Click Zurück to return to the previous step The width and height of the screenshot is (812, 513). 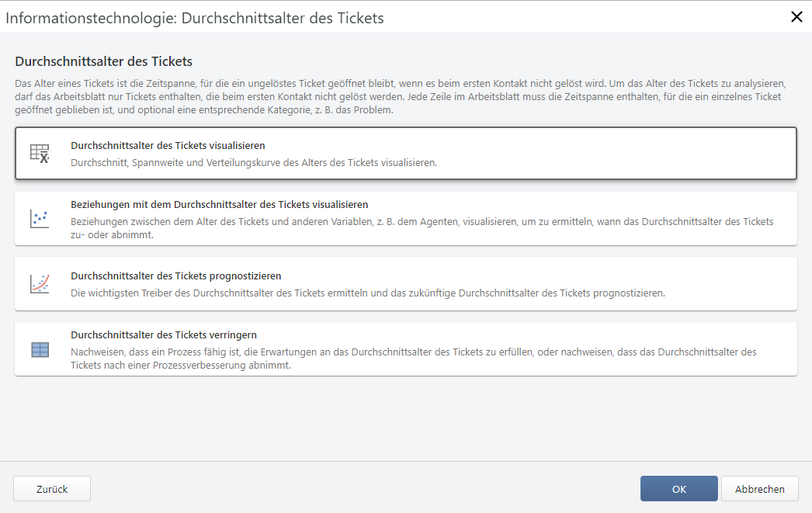[x=51, y=488]
